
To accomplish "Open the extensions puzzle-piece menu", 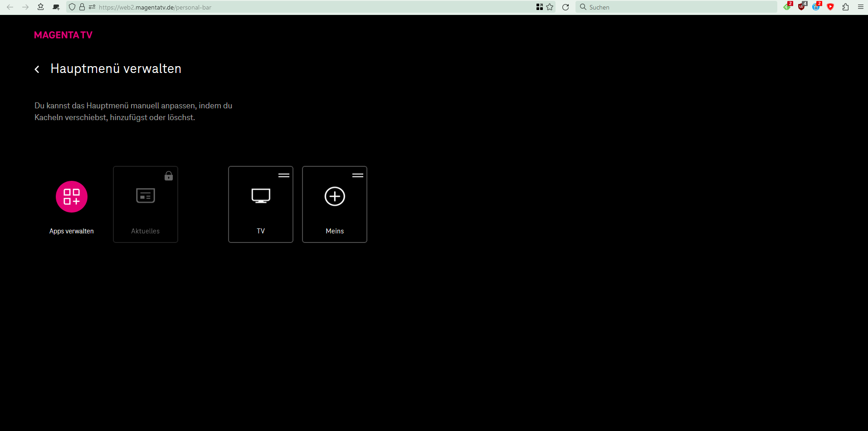I will click(845, 7).
